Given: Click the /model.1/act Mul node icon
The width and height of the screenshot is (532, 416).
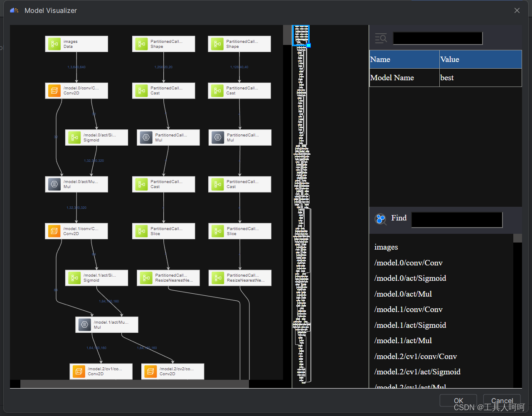Looking at the screenshot, I should point(85,324).
